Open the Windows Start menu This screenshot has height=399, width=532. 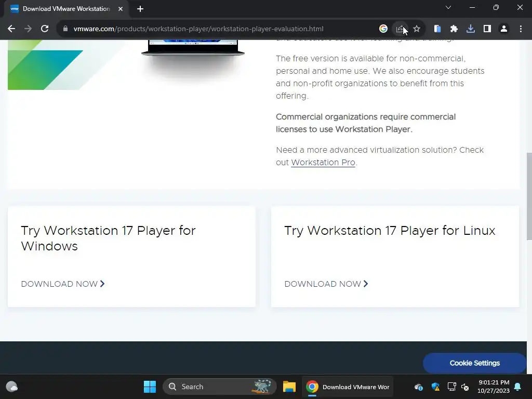(150, 387)
